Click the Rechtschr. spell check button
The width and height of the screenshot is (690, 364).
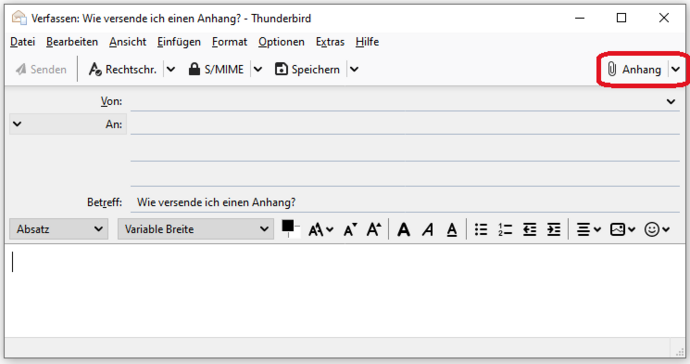click(x=123, y=70)
